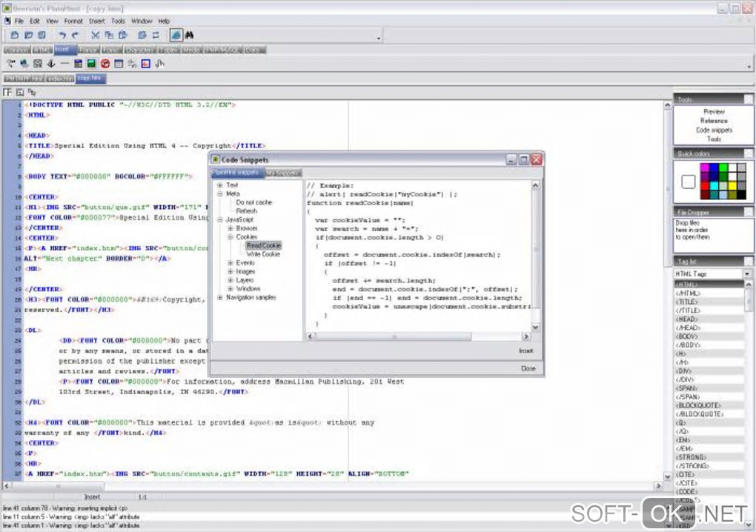Click the Open file toolbar icon
756x532 pixels.
tap(28, 35)
